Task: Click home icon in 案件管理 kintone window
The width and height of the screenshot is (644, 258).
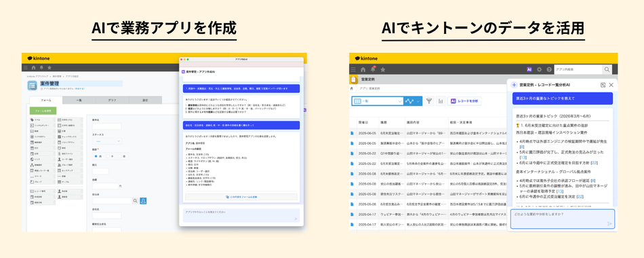Action: 33,68
